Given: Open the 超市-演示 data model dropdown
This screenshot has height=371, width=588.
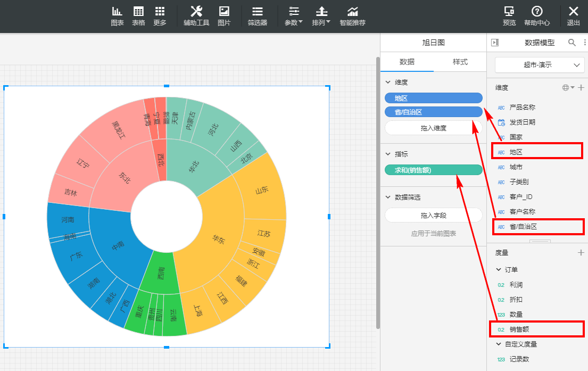Looking at the screenshot, I should pos(540,65).
